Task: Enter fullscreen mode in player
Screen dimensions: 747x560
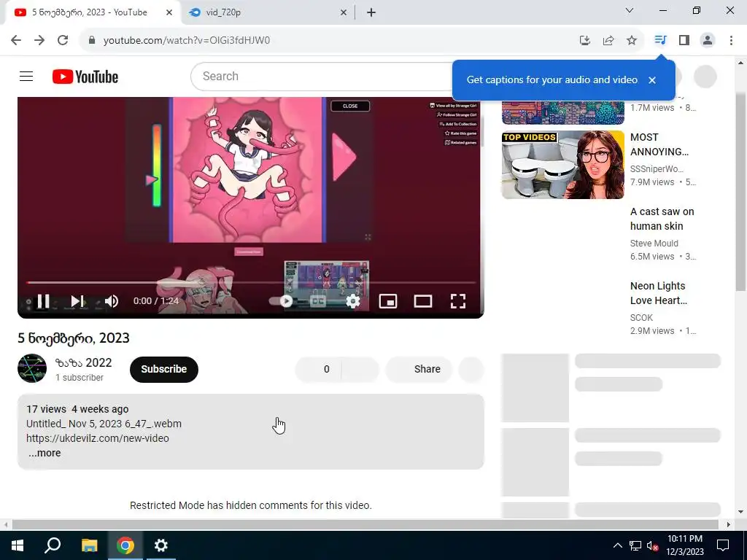Action: (458, 301)
